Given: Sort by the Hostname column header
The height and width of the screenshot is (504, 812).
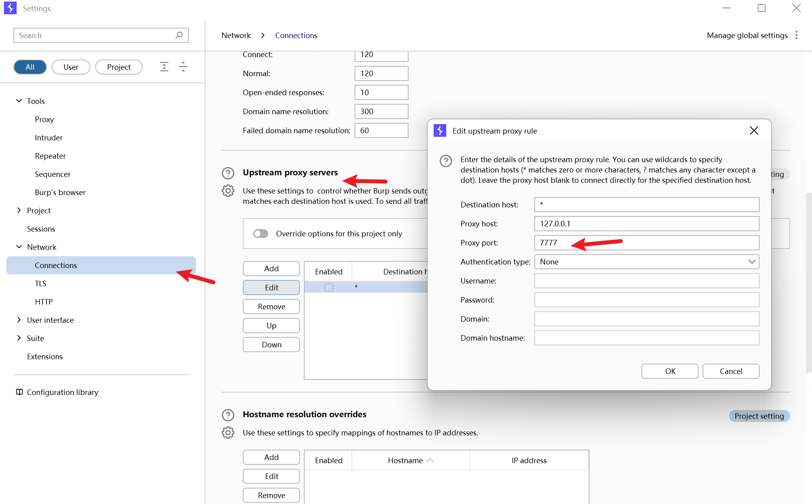Looking at the screenshot, I should [411, 460].
